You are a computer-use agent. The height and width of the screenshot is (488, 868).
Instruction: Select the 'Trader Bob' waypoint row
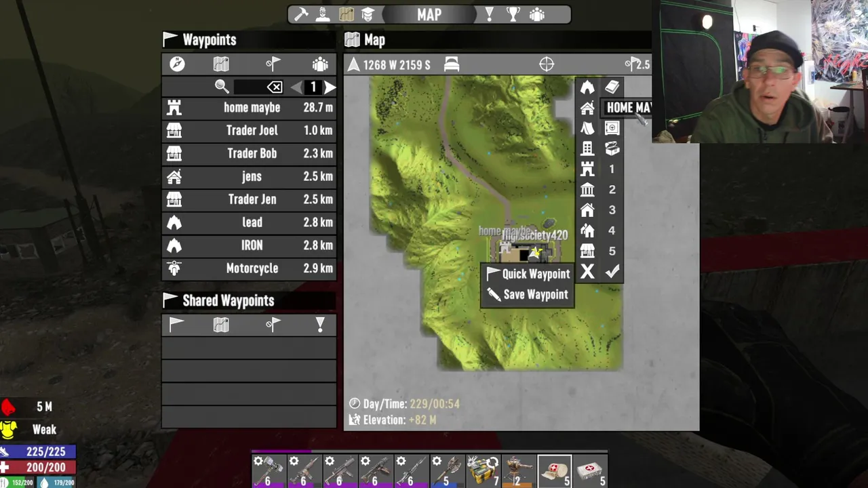[x=249, y=153]
